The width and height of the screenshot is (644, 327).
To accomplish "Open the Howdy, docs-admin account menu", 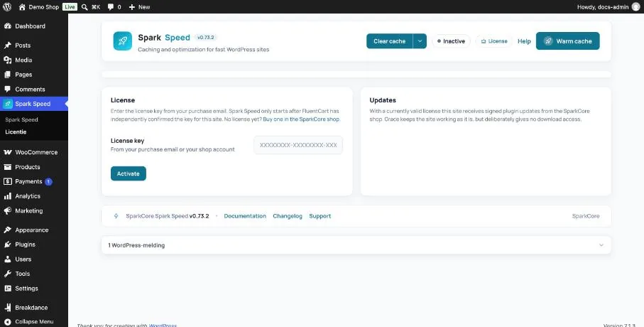I will [x=608, y=7].
